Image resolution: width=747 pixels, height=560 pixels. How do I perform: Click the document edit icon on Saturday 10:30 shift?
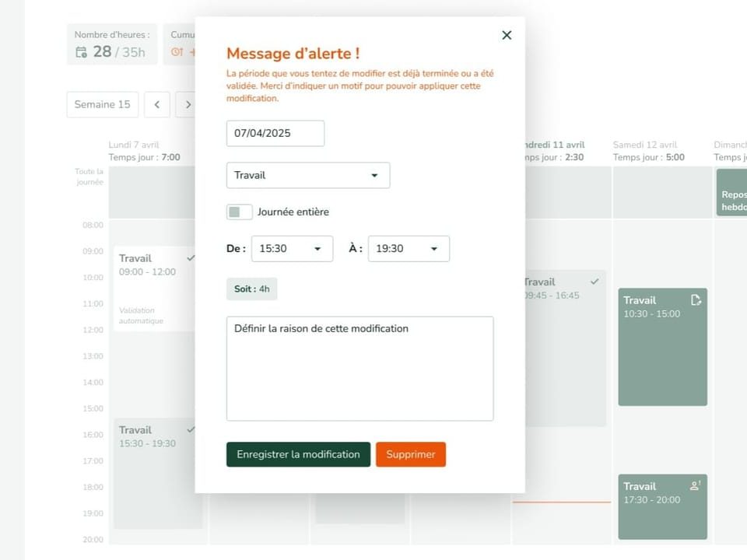[696, 300]
